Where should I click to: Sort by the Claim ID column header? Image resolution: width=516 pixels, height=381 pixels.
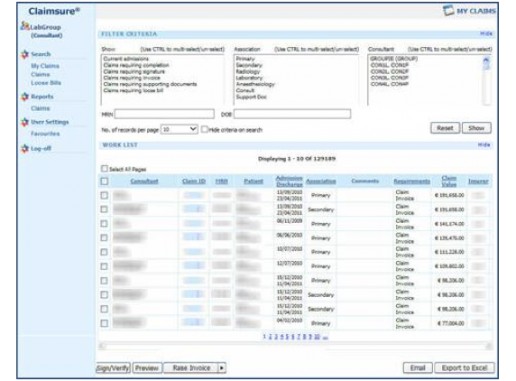tap(194, 181)
